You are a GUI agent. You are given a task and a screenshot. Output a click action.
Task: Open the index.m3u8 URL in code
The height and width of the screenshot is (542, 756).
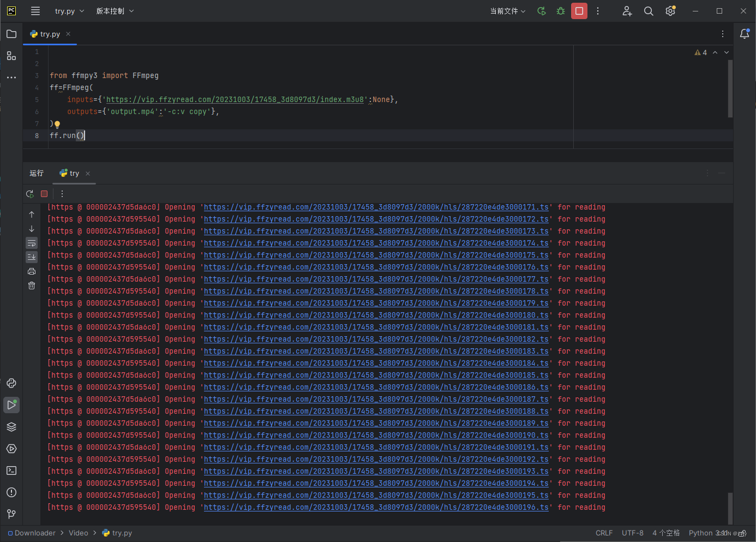tap(235, 99)
